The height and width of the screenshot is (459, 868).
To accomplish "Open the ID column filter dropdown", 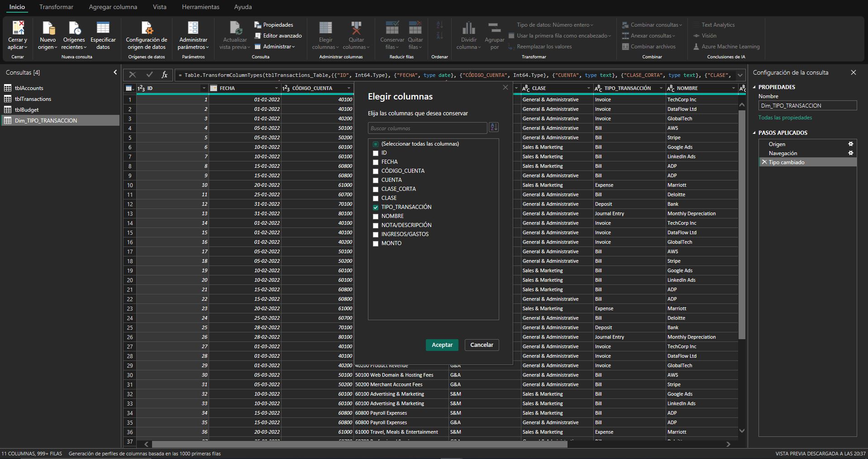I will pos(204,88).
